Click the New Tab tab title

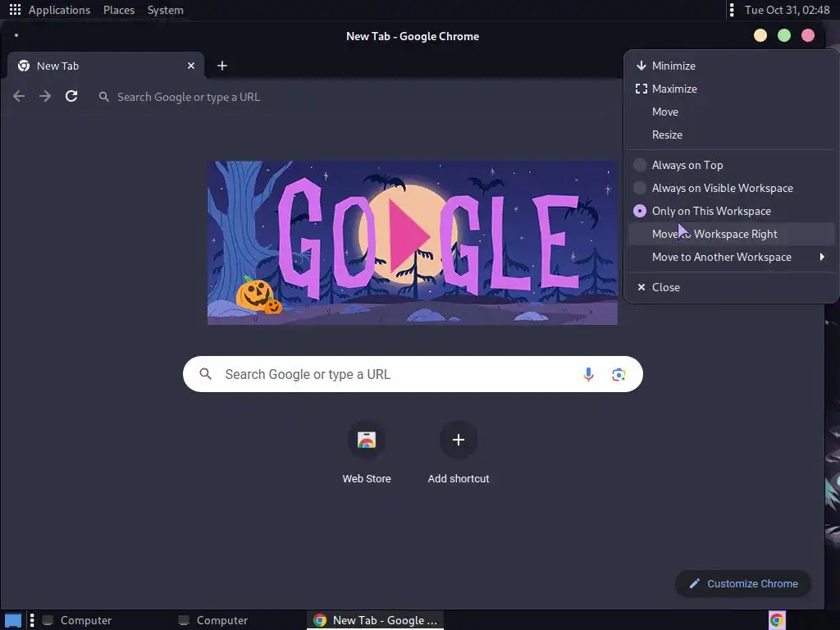tap(58, 66)
